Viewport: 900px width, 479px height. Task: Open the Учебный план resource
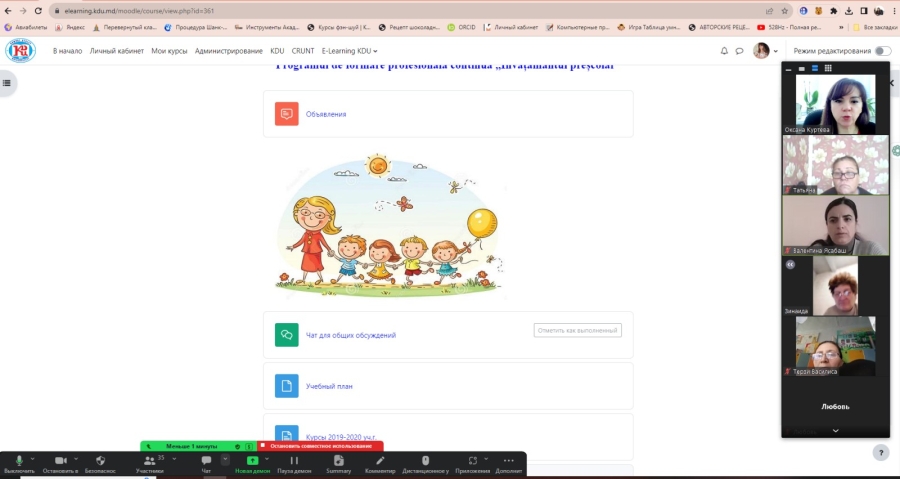pyautogui.click(x=329, y=386)
